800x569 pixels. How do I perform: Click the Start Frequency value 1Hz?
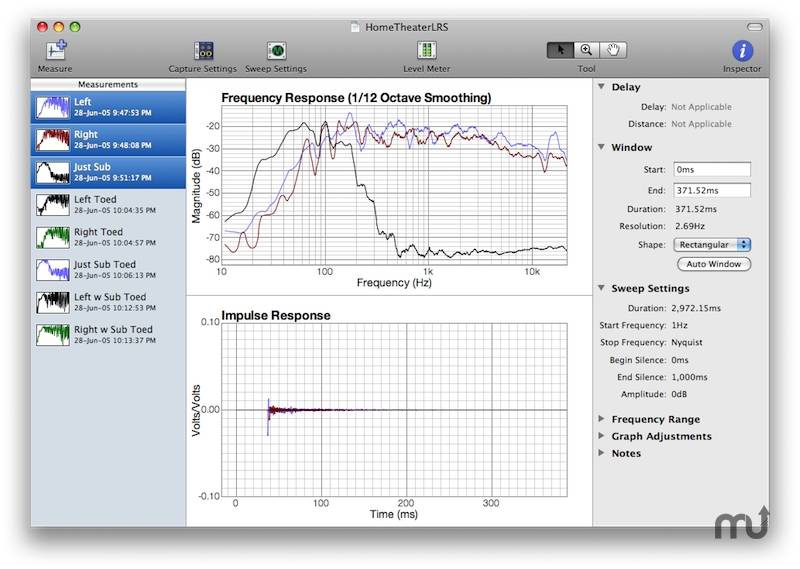680,325
